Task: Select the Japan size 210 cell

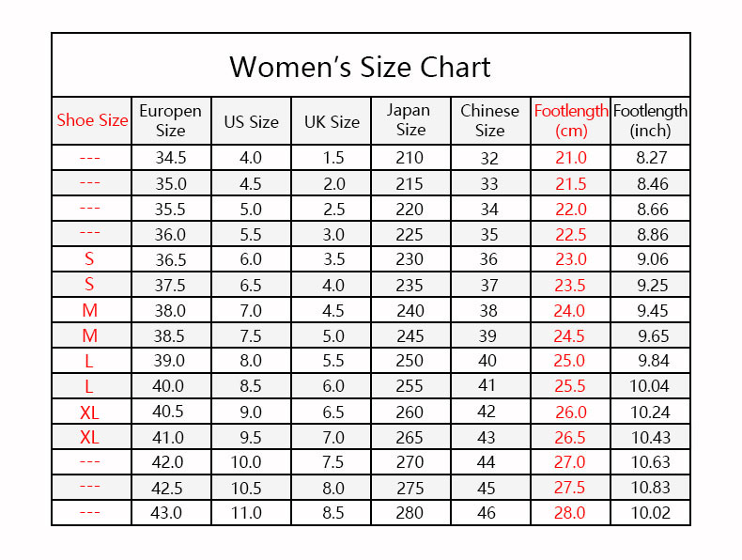Action: (410, 158)
